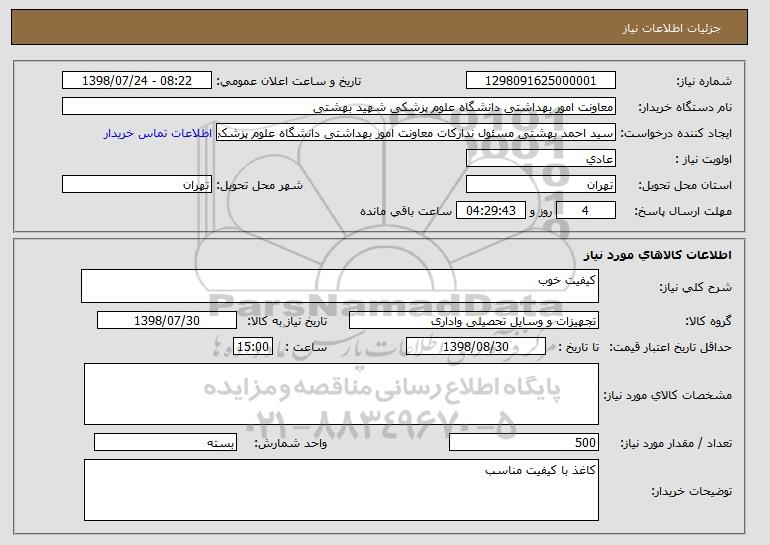Image resolution: width=770 pixels, height=545 pixels.
Task: Click the label مهلت ارسال پاسخ
Action: [x=683, y=212]
